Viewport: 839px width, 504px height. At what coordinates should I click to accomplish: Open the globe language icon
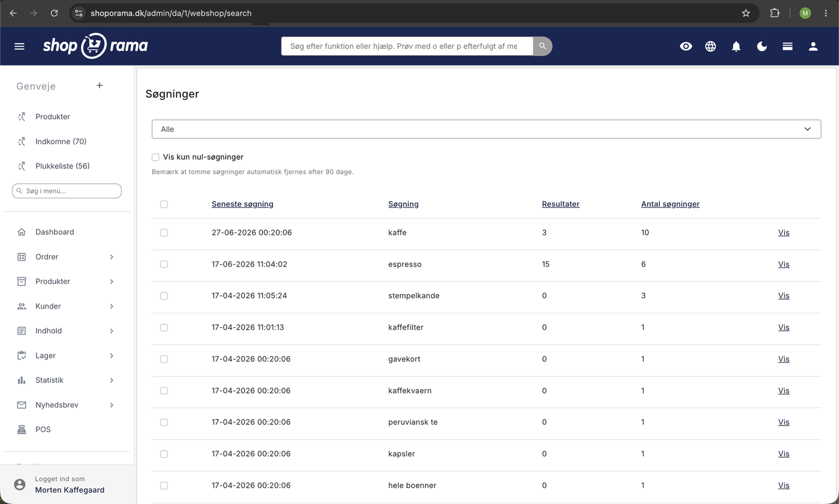click(x=711, y=46)
